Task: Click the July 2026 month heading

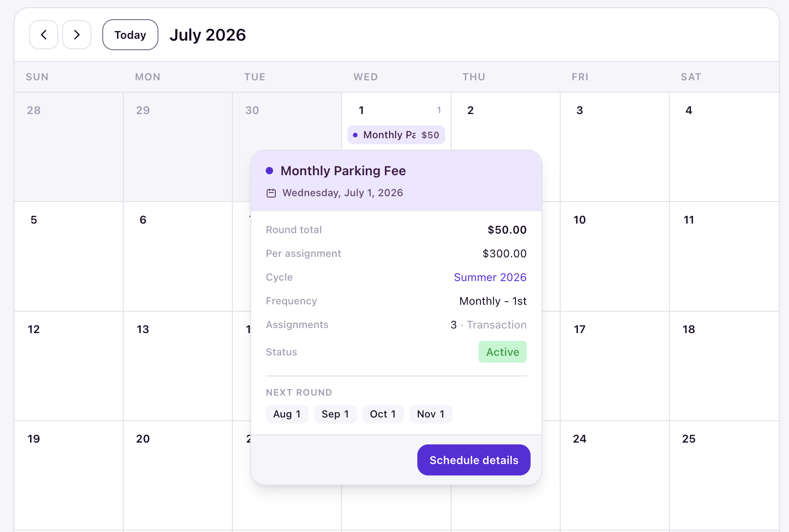Action: [208, 35]
